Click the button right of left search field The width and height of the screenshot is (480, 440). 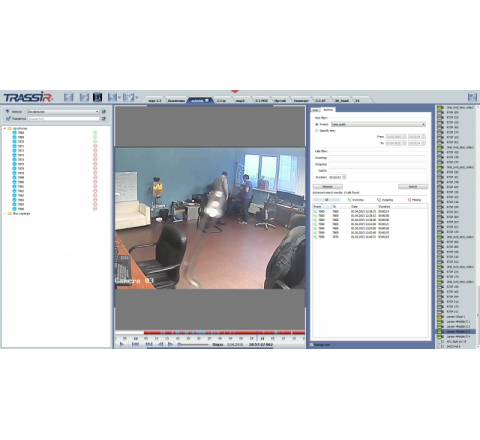coord(104,119)
